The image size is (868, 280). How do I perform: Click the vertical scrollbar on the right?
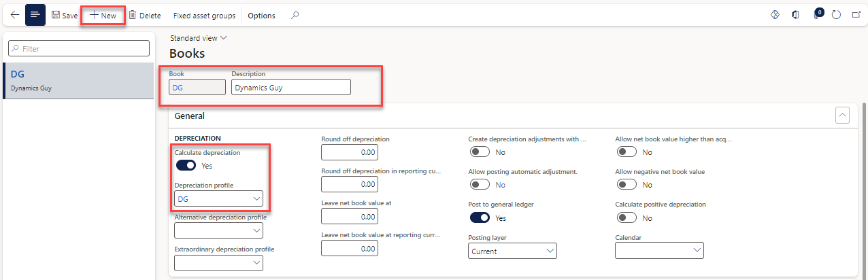[865, 190]
